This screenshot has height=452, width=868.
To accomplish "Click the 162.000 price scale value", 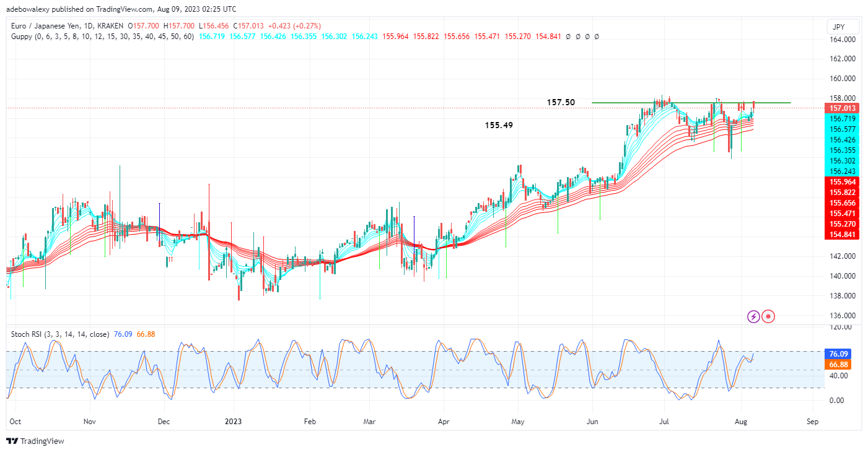I will click(843, 59).
